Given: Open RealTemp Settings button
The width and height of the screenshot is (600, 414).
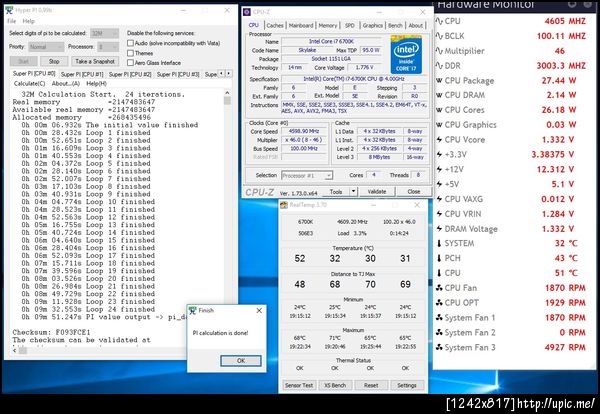Looking at the screenshot, I should [406, 385].
